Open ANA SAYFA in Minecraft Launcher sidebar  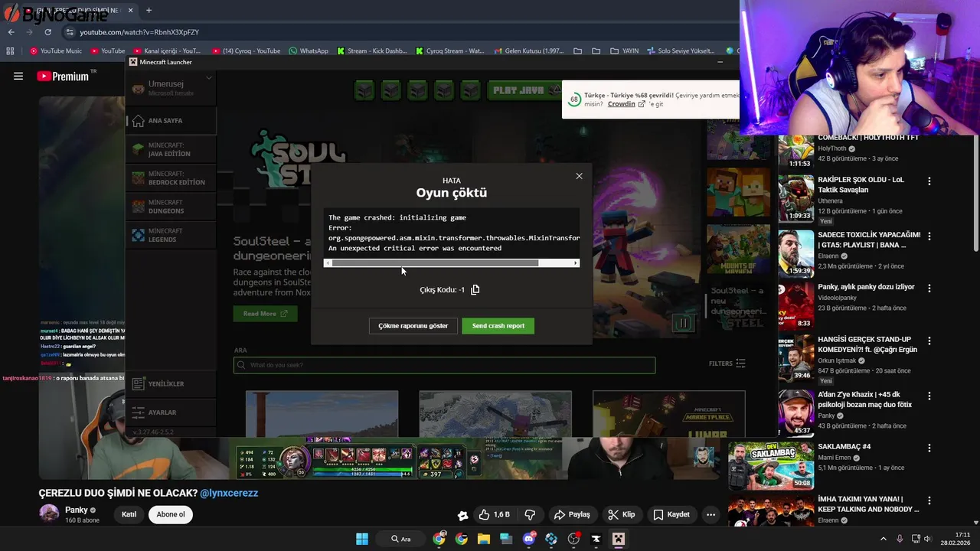[x=171, y=121]
